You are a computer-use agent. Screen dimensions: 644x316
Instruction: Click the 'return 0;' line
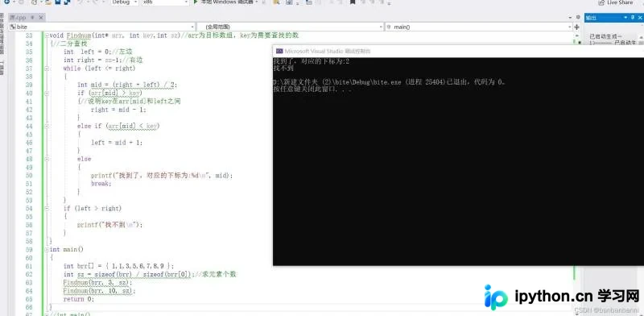tap(78, 299)
